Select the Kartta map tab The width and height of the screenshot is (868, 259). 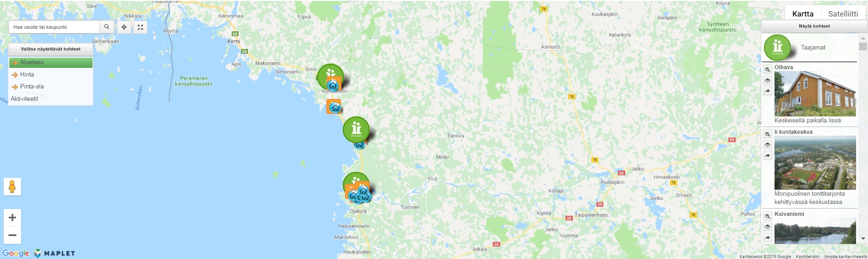803,14
